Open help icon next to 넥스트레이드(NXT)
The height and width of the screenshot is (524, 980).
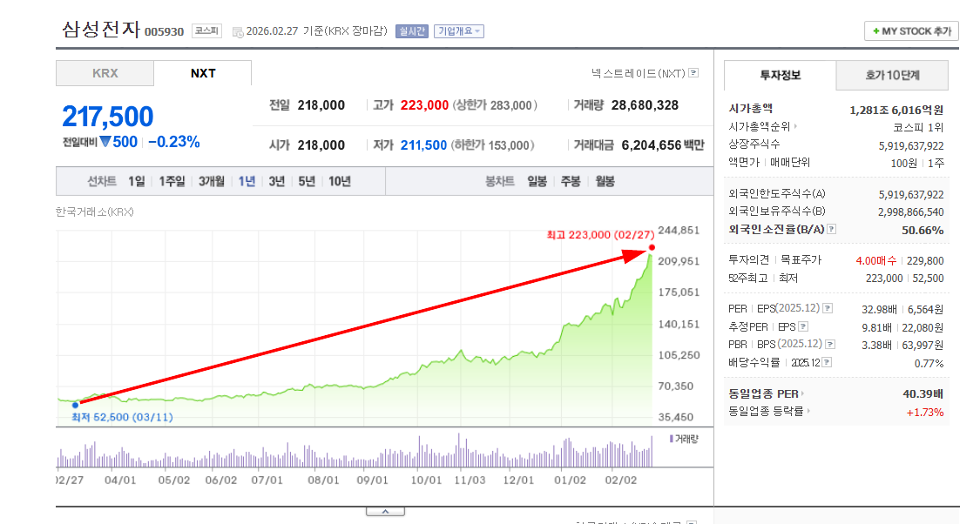[x=693, y=73]
